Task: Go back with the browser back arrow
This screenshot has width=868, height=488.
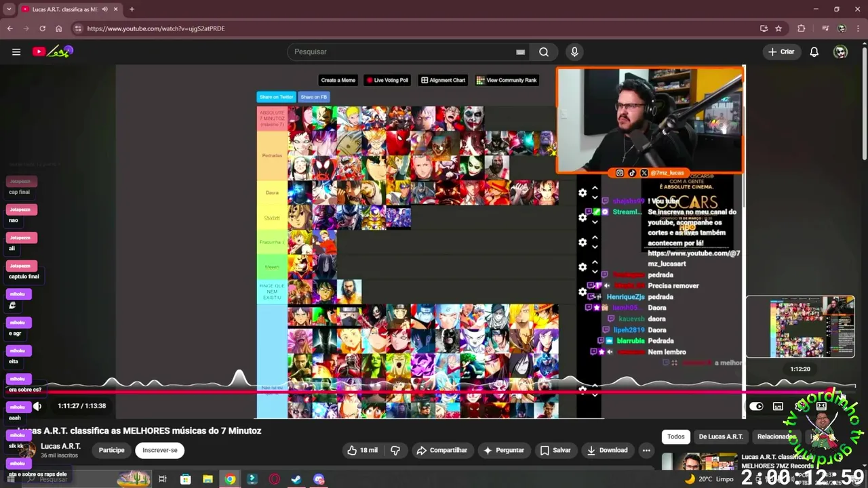Action: (x=9, y=28)
